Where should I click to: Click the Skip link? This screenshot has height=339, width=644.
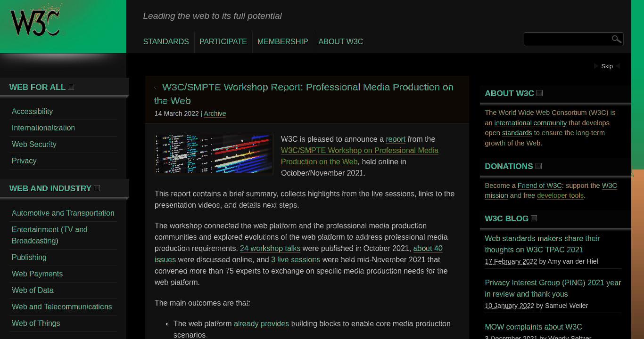[x=607, y=66]
